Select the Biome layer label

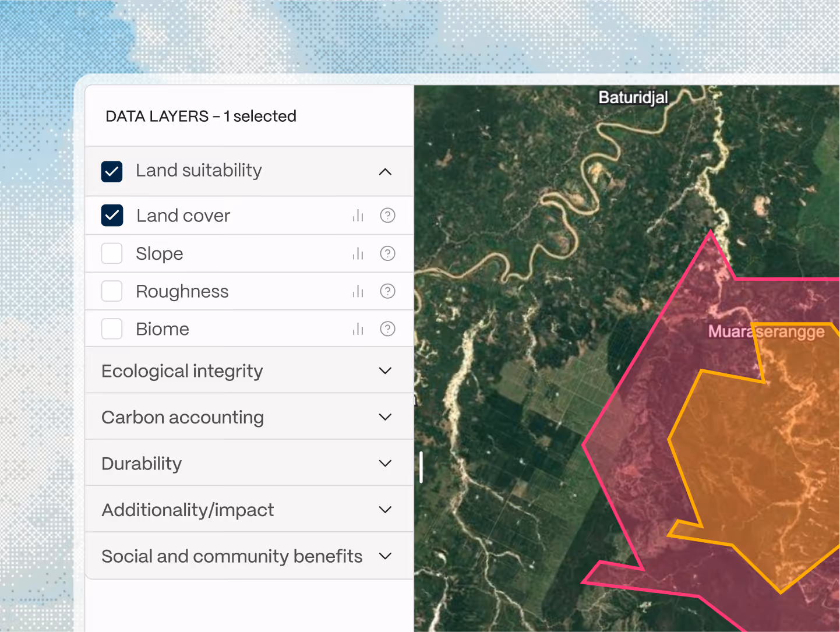(163, 329)
